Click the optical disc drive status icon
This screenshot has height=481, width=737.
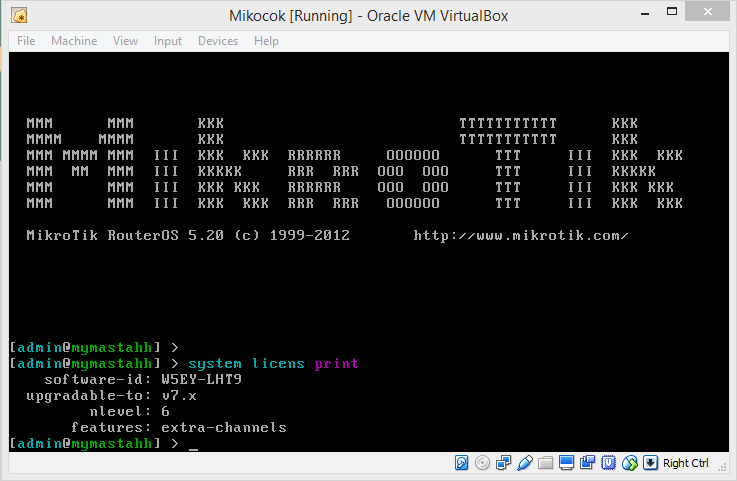click(x=482, y=463)
